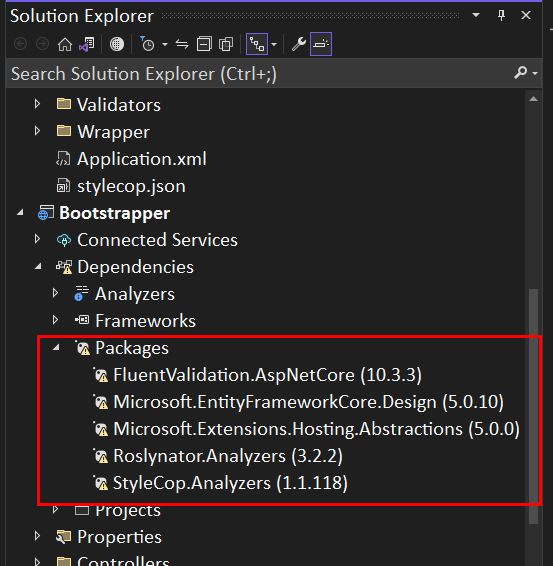
Task: Select the Properties node
Action: pos(119,537)
